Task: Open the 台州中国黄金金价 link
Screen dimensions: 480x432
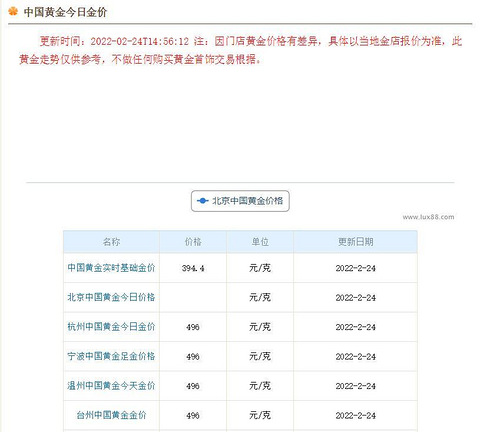Action: tap(111, 415)
